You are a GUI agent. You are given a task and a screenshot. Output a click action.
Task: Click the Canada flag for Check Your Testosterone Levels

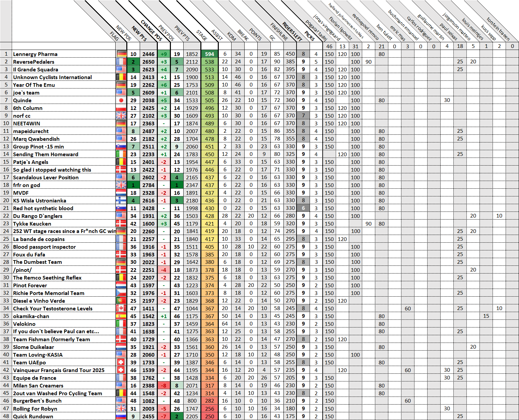coord(121,308)
